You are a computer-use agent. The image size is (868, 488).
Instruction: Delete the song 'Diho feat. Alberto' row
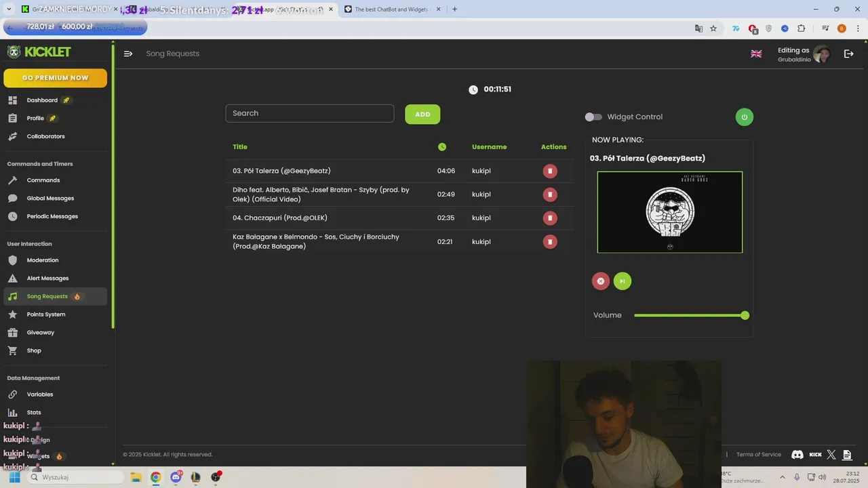[550, 195]
